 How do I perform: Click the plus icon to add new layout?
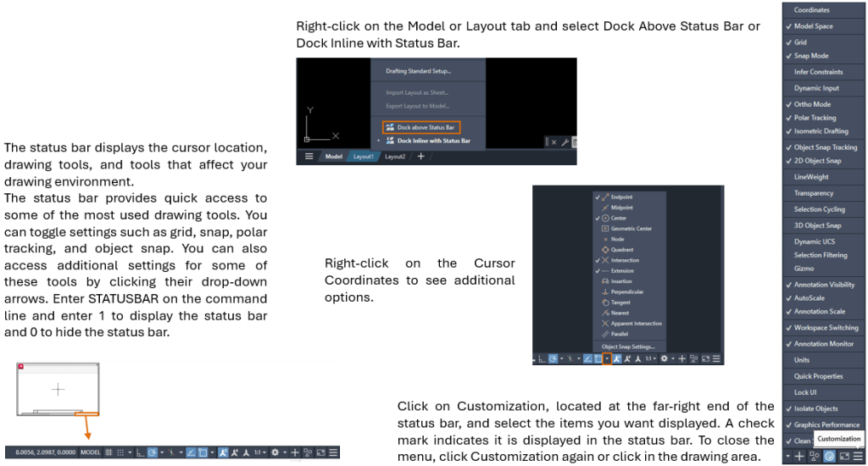click(420, 157)
